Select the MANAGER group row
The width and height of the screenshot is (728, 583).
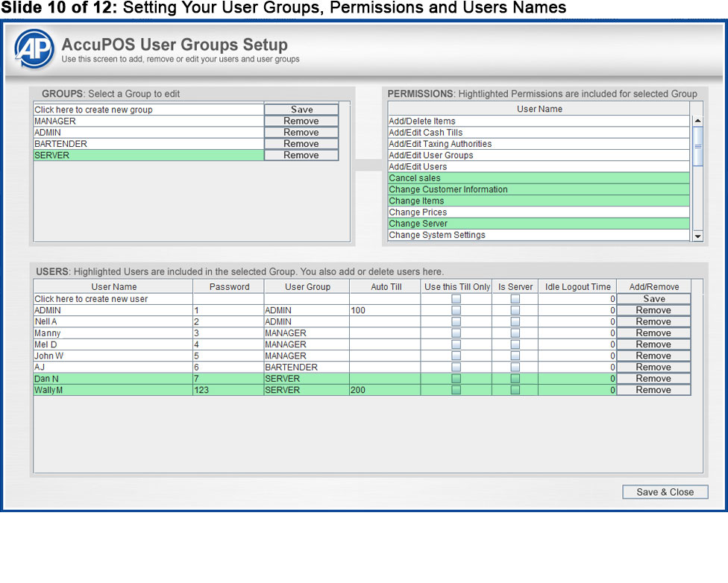148,121
